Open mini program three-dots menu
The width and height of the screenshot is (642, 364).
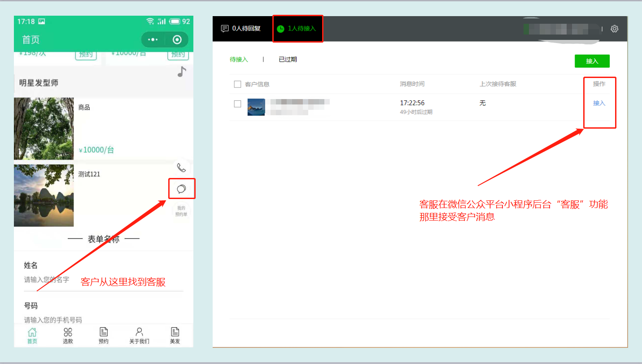pyautogui.click(x=153, y=40)
